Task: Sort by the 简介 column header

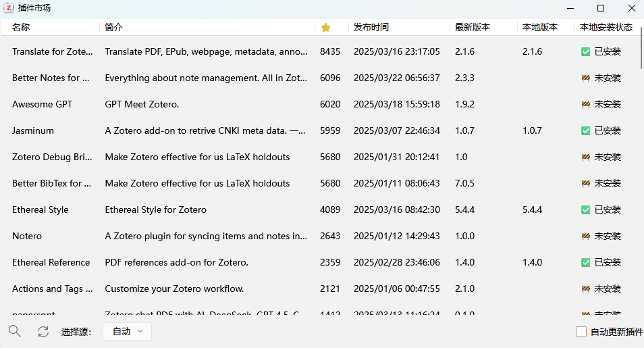Action: click(114, 27)
